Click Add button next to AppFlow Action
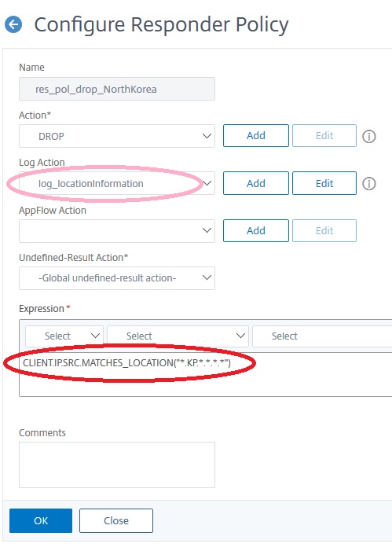This screenshot has height=551, width=392. tap(256, 230)
